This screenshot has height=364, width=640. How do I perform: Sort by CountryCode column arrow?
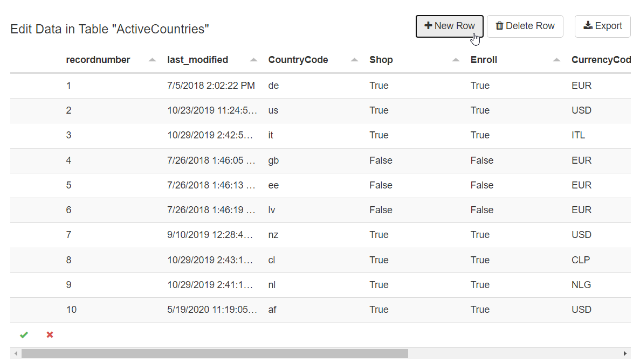coord(354,60)
